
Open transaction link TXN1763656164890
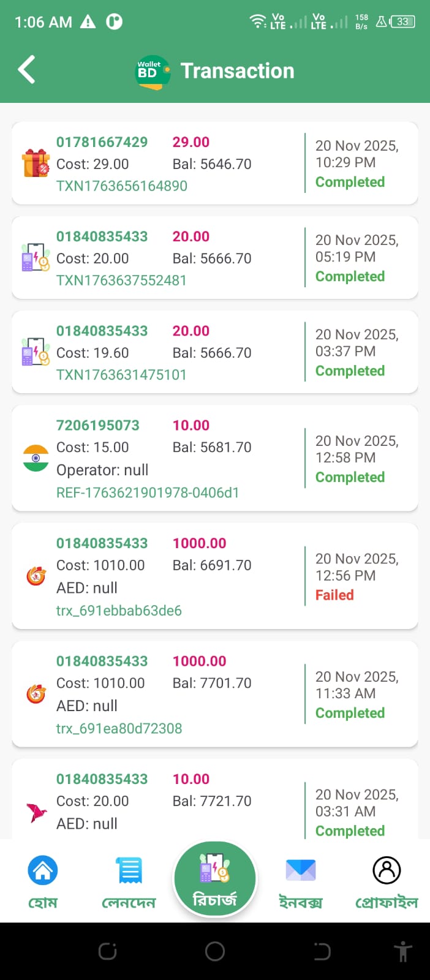click(x=121, y=186)
